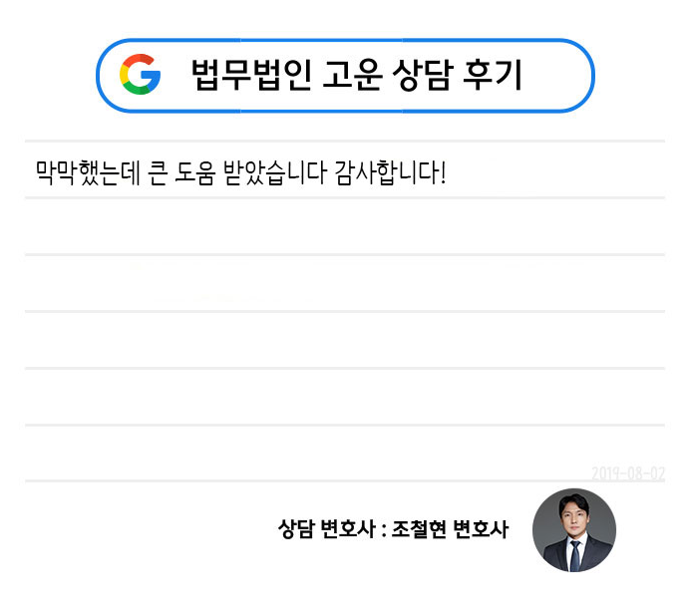
Task: Click the Google G logo
Action: pos(141,75)
